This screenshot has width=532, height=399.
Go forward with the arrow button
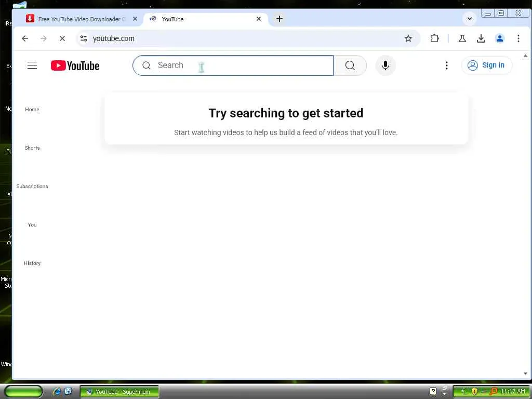[x=44, y=38]
